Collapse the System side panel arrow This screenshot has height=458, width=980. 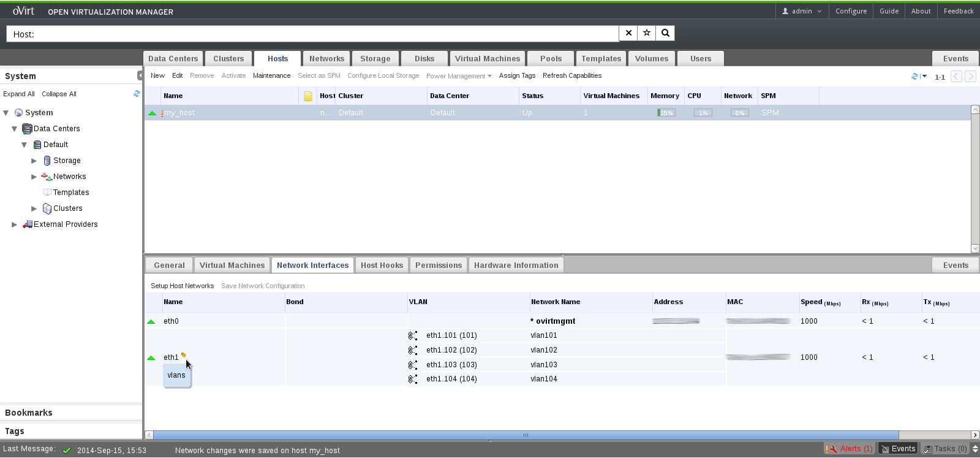[x=140, y=75]
